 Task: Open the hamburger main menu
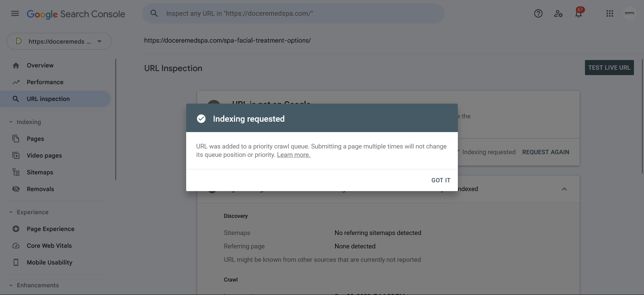pyautogui.click(x=15, y=13)
